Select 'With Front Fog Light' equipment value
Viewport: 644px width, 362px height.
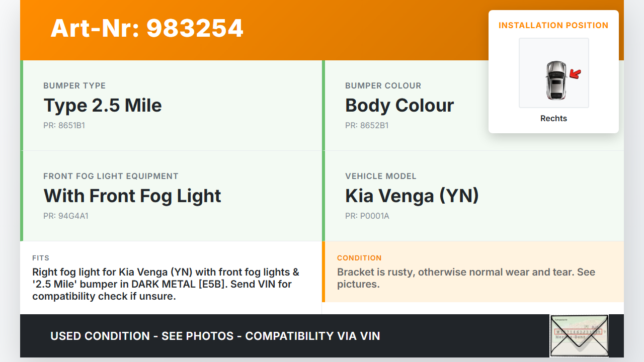coord(132,196)
